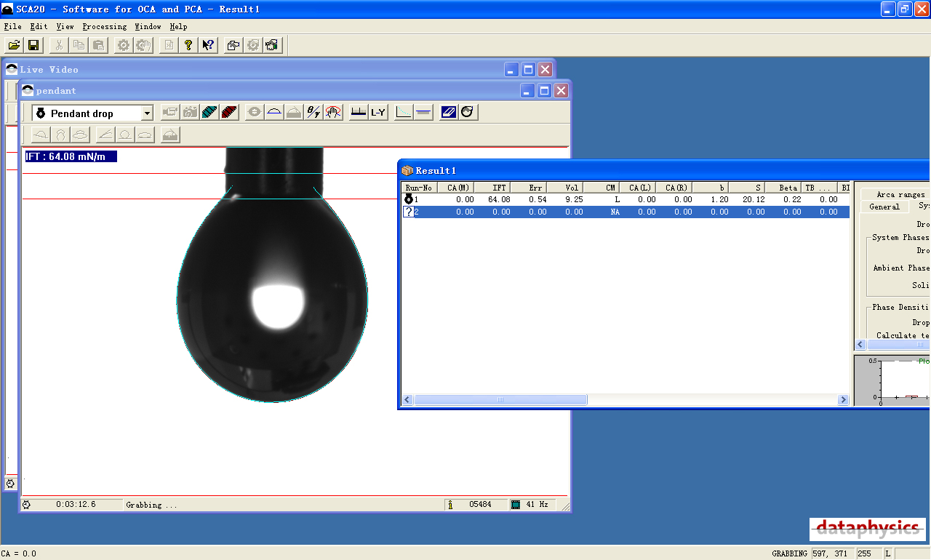Click the Result1 horizontal scrollbar thumb

click(500, 400)
